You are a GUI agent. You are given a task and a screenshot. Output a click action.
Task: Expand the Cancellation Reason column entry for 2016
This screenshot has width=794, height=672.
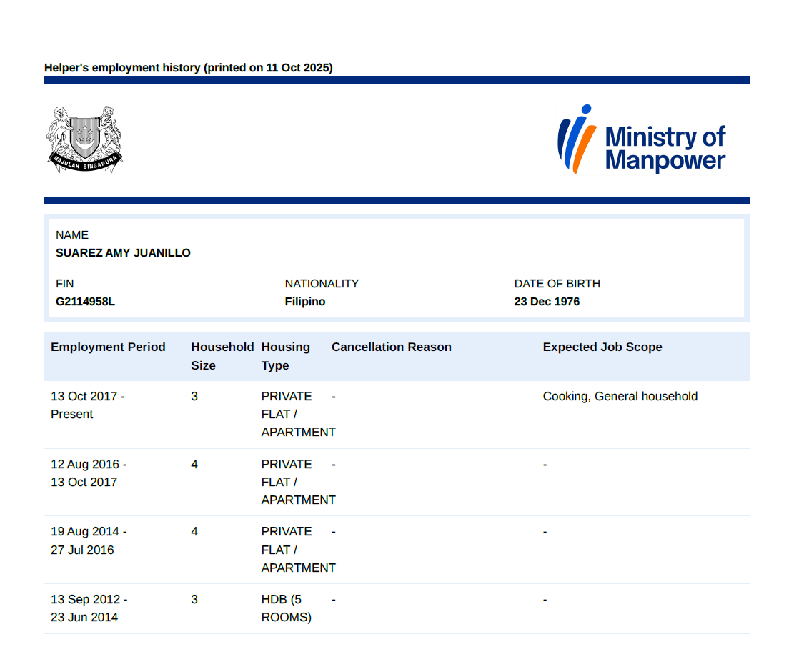[333, 464]
